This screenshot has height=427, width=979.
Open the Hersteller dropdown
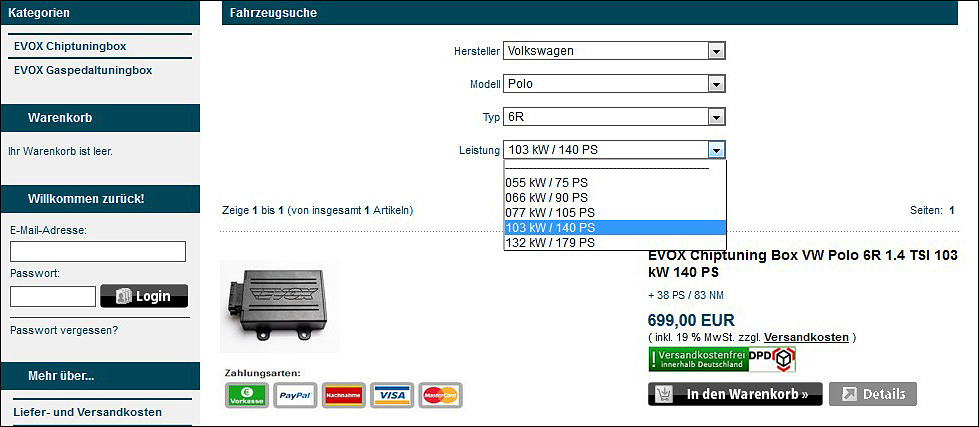click(x=614, y=51)
